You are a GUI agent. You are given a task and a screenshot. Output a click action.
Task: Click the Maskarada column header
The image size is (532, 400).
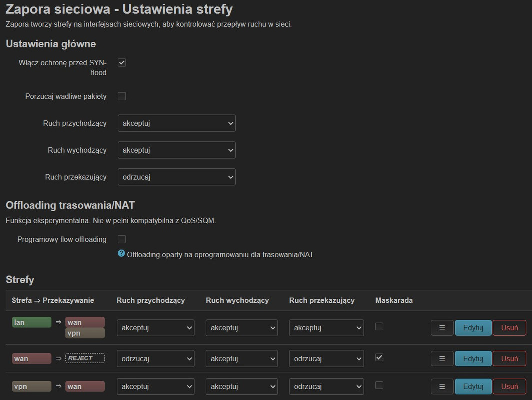click(x=394, y=300)
